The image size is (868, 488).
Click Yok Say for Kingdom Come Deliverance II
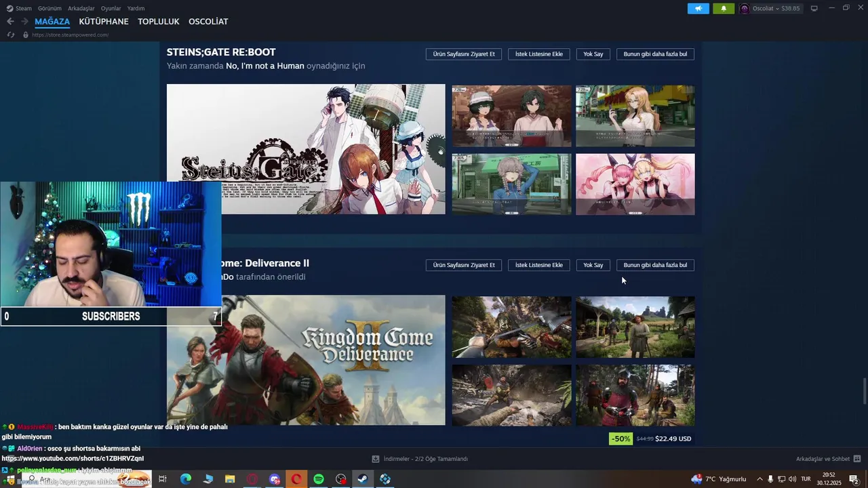click(x=593, y=265)
